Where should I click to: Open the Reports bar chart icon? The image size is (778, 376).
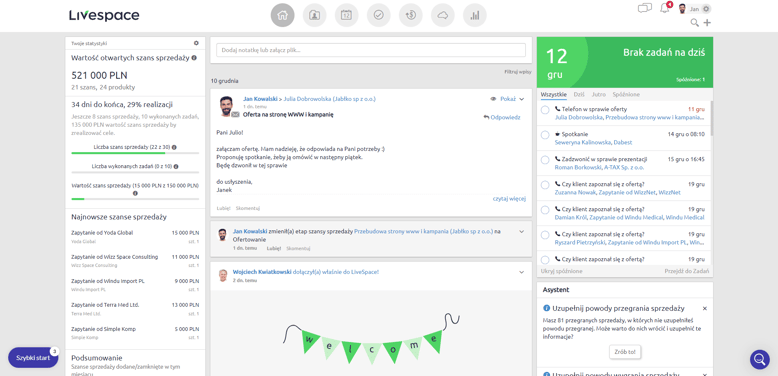click(475, 15)
